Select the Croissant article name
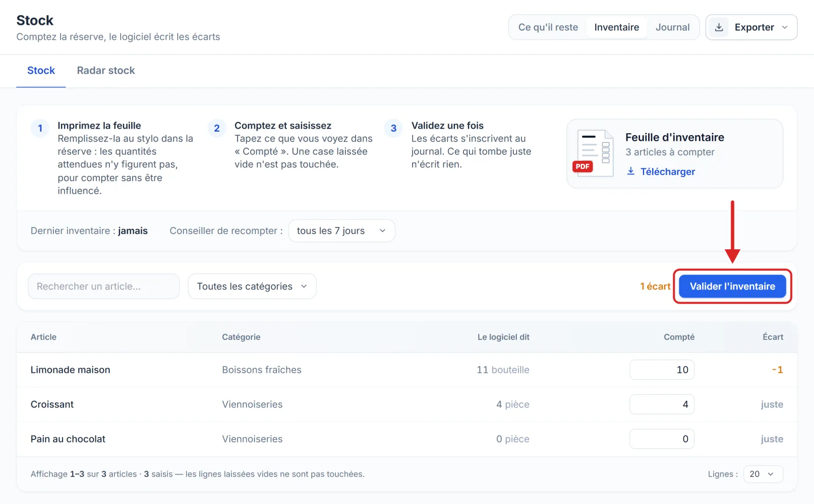 point(52,404)
